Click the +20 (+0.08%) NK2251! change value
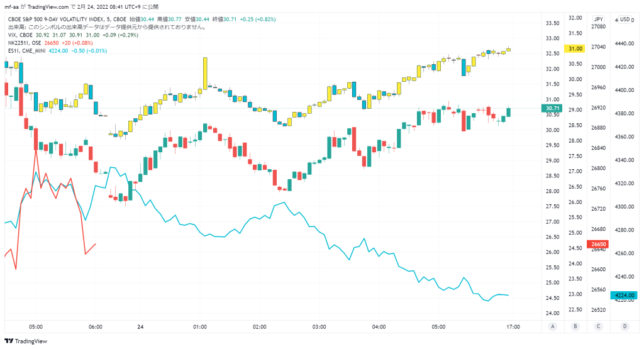The width and height of the screenshot is (644, 349). 77,43
